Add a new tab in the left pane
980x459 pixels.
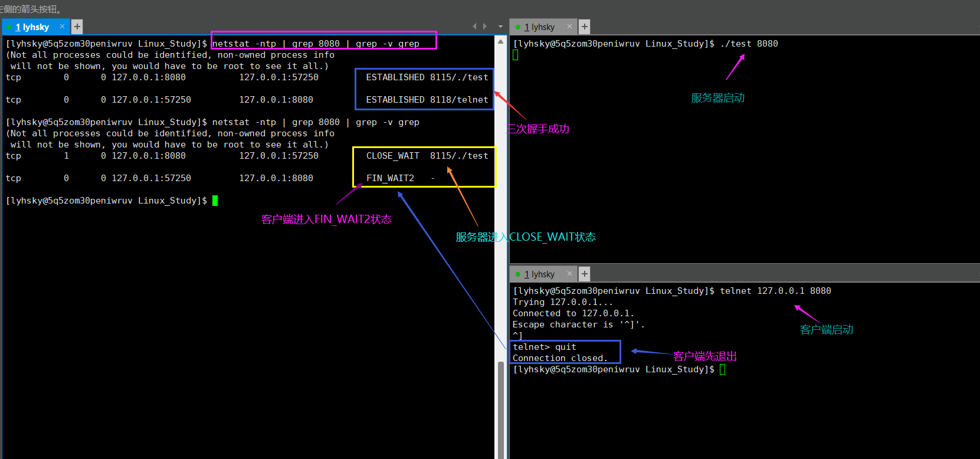click(x=77, y=27)
